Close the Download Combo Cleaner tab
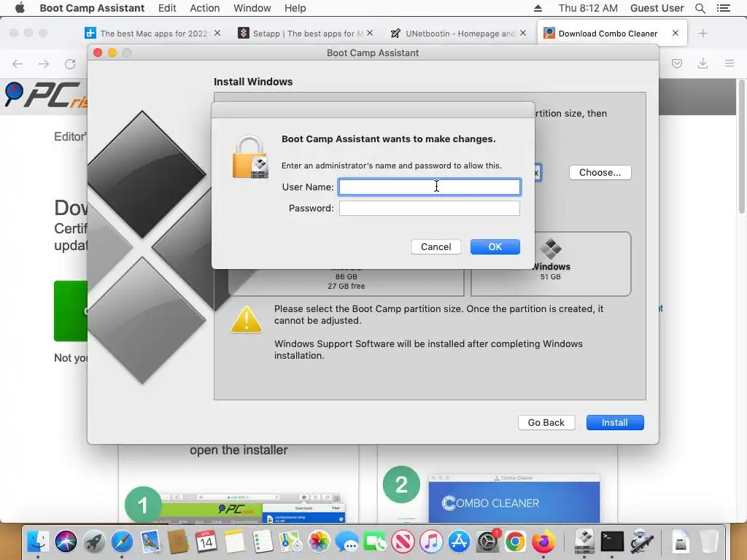This screenshot has height=560, width=747. pyautogui.click(x=675, y=33)
